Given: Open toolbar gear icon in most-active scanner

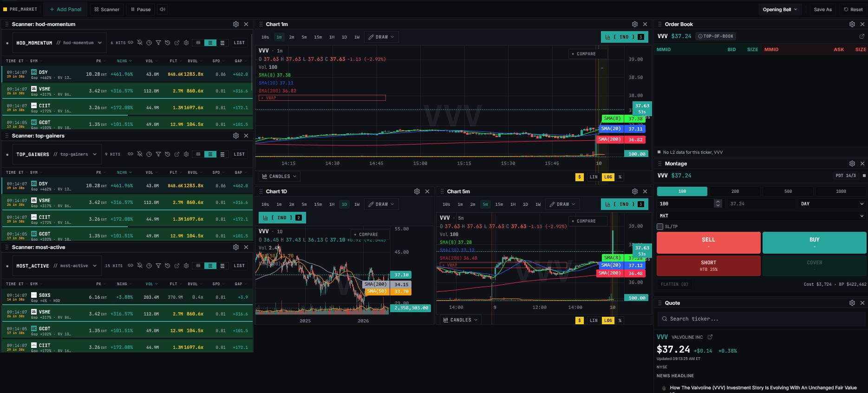Looking at the screenshot, I should [x=186, y=266].
